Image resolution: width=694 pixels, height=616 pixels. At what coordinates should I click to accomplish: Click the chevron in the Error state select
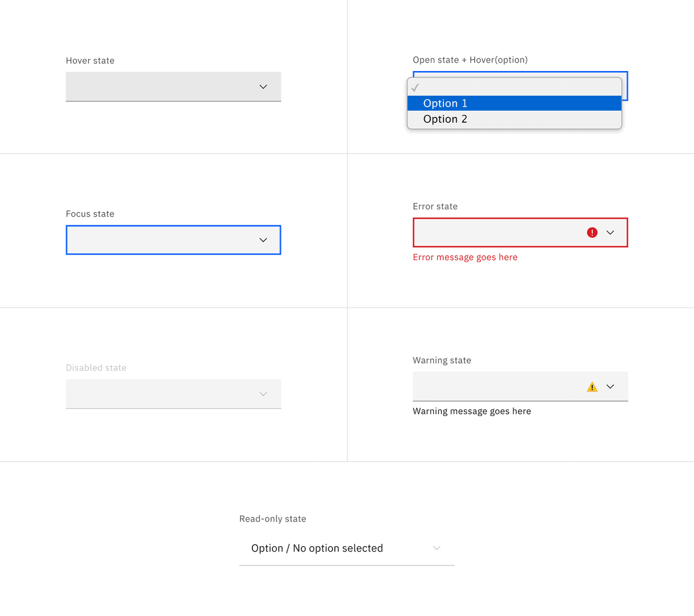[x=610, y=232]
